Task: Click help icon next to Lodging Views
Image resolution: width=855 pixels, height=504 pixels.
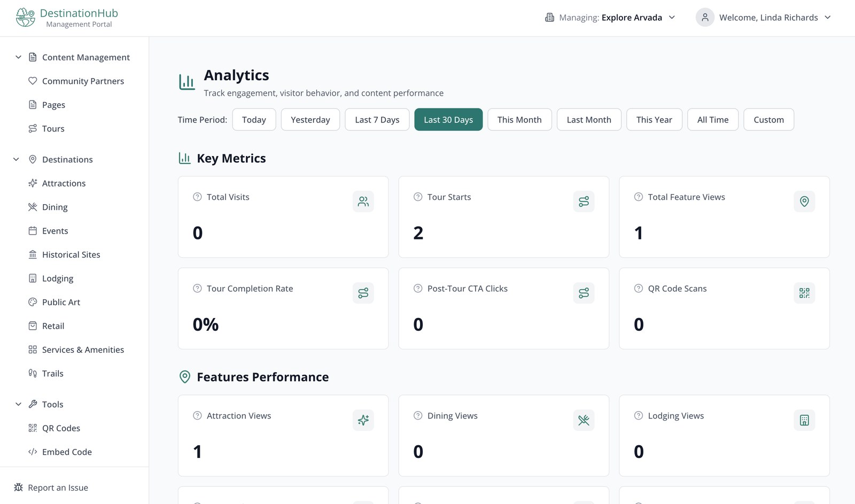Action: pos(639,415)
